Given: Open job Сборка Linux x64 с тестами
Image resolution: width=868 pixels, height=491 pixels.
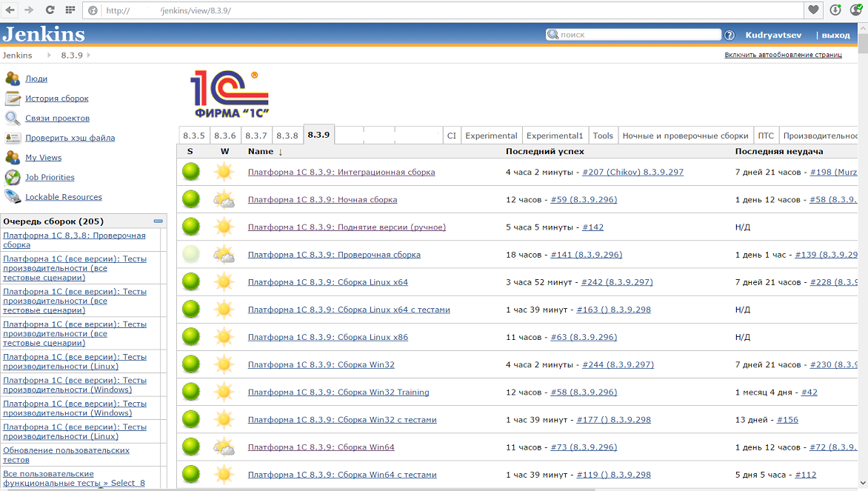Looking at the screenshot, I should click(x=349, y=310).
